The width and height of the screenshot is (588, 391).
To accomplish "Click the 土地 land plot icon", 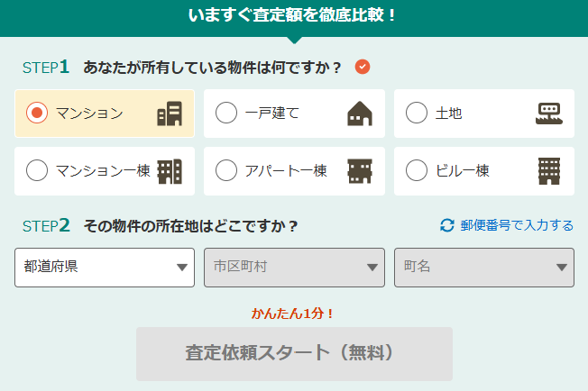I will tap(549, 114).
